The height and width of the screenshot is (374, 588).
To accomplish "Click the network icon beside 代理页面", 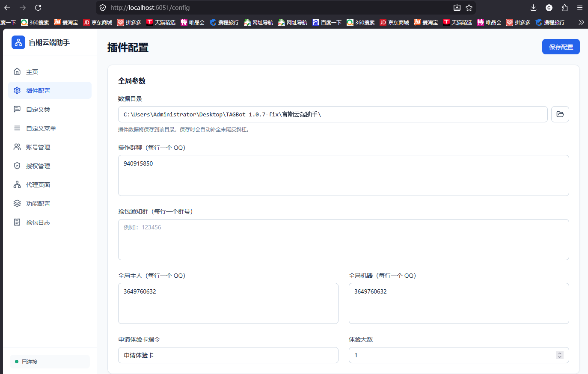I will click(x=17, y=184).
